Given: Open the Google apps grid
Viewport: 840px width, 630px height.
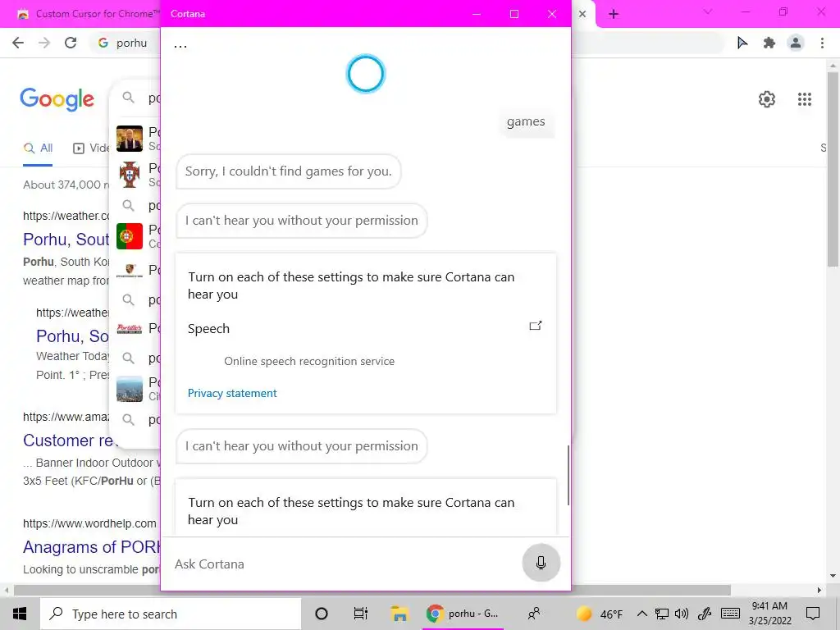Looking at the screenshot, I should click(x=805, y=99).
